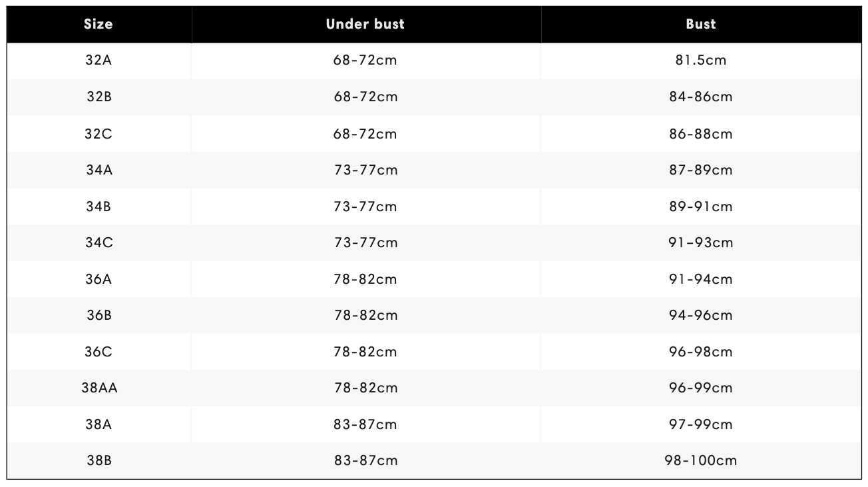This screenshot has height=487, width=868.
Task: Select the 32A size cell
Action: 99,61
